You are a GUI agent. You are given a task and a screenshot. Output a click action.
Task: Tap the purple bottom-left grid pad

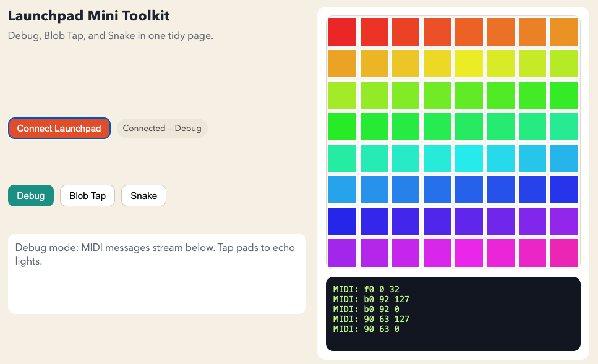click(x=342, y=253)
